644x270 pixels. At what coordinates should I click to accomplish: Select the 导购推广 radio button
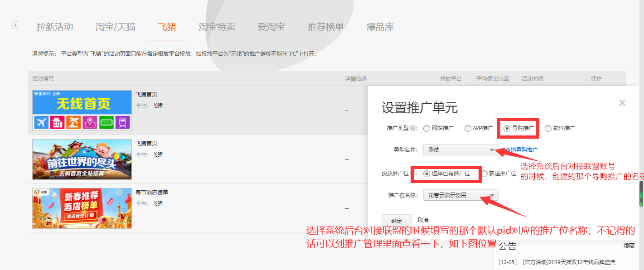[507, 128]
